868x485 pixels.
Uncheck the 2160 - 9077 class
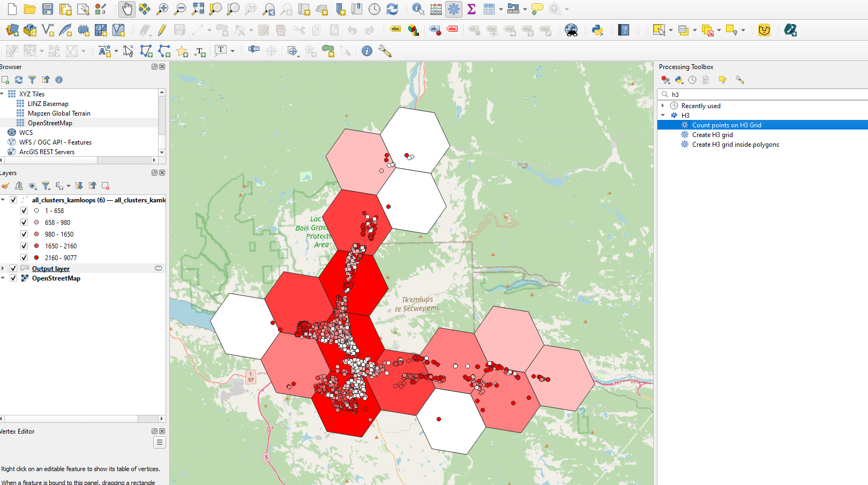pyautogui.click(x=24, y=257)
